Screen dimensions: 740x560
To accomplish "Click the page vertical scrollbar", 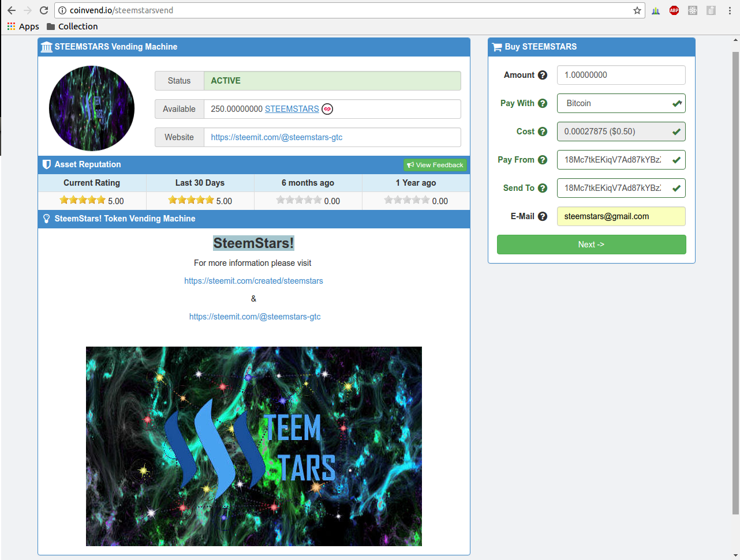I will click(x=735, y=283).
